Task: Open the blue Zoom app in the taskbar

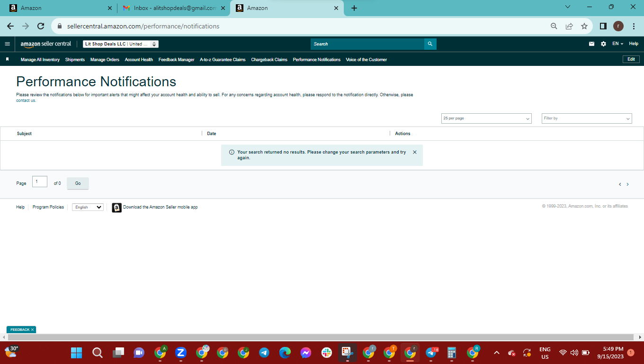Action: click(x=180, y=353)
